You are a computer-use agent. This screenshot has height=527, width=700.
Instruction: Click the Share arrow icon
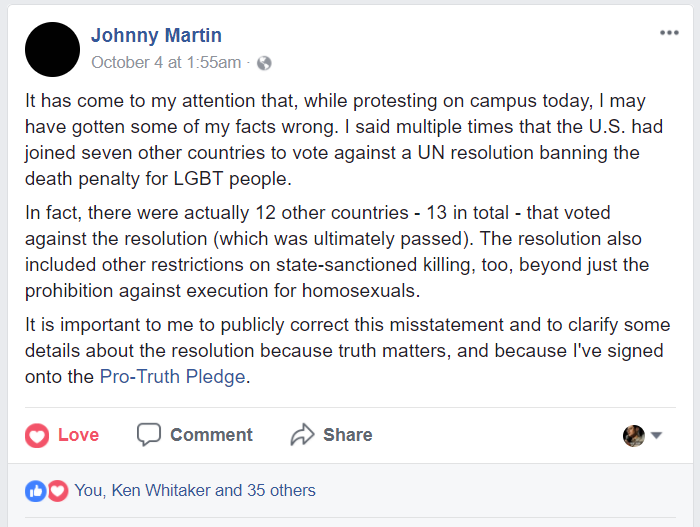click(302, 435)
